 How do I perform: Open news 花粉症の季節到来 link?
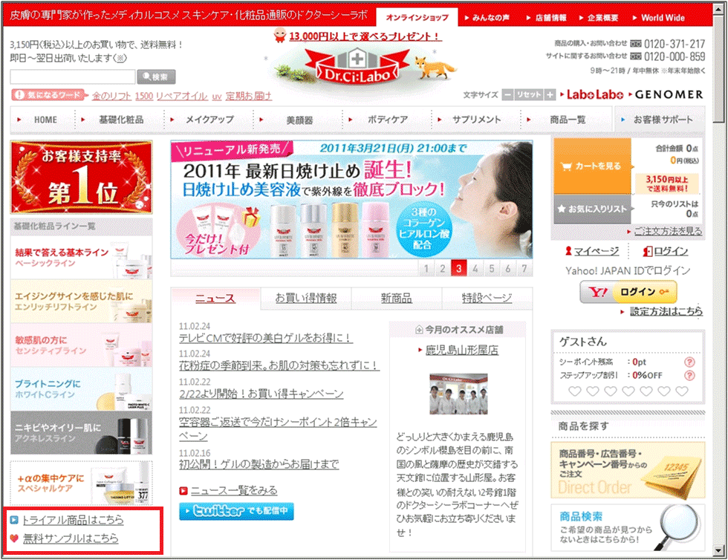[279, 366]
